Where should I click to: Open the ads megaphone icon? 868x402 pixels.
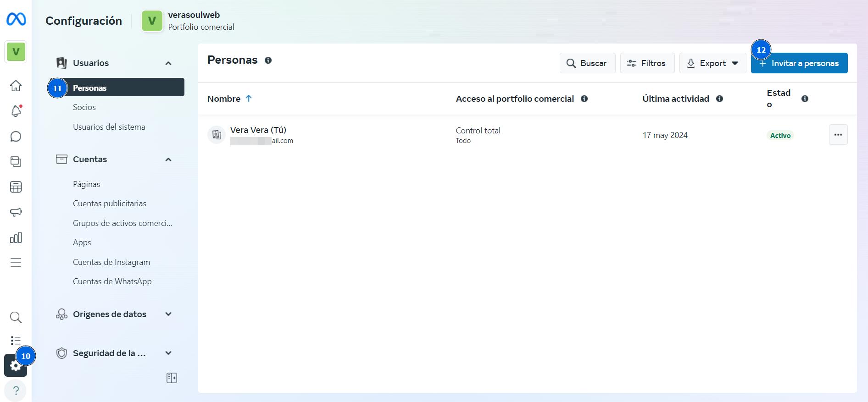pyautogui.click(x=16, y=212)
